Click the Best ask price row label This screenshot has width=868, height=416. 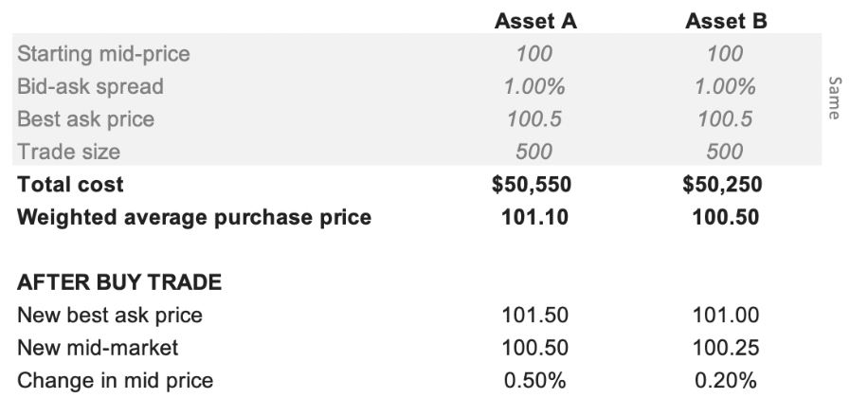(x=85, y=118)
